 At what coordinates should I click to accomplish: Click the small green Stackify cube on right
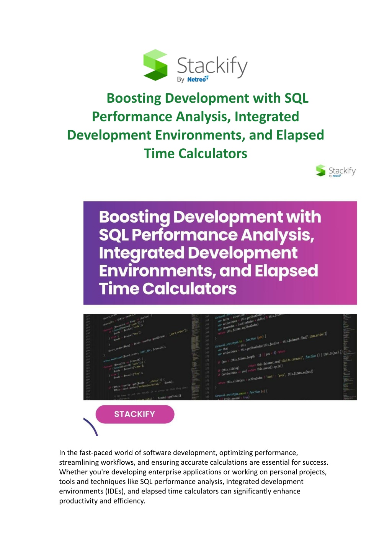[x=320, y=170]
